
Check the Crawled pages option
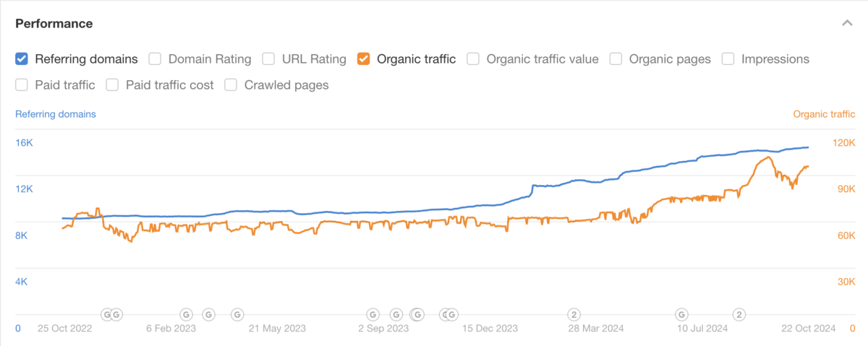231,85
